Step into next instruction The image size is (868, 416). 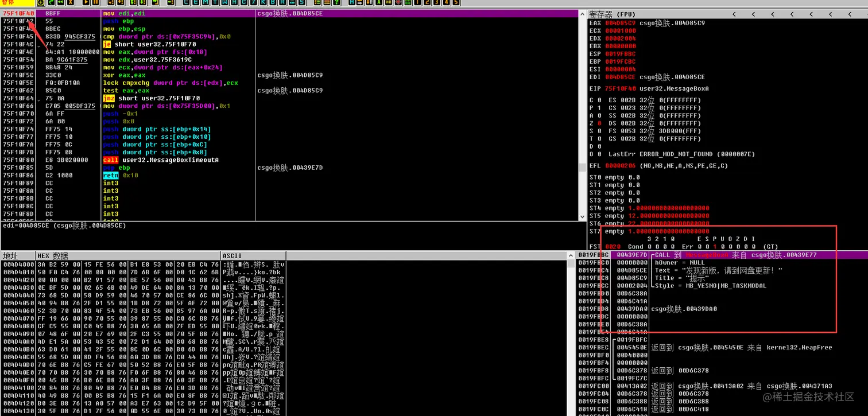point(111,3)
